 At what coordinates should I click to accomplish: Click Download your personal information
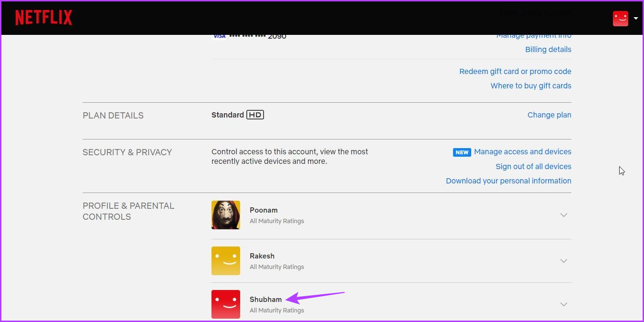point(508,181)
